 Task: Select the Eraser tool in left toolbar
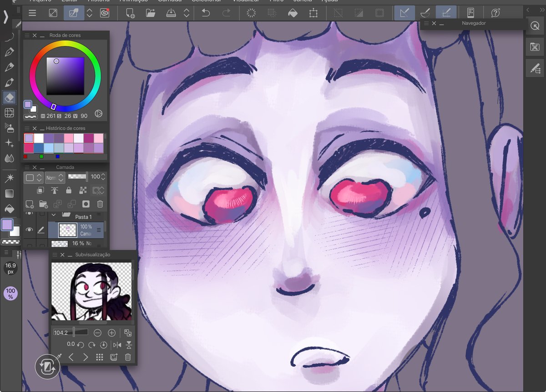point(9,97)
